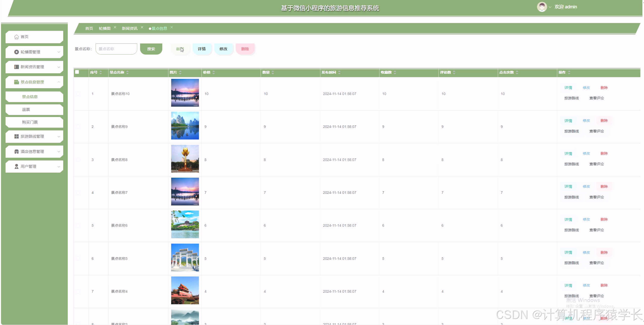Check the row for 景点名称10
644x325 pixels.
(x=78, y=94)
